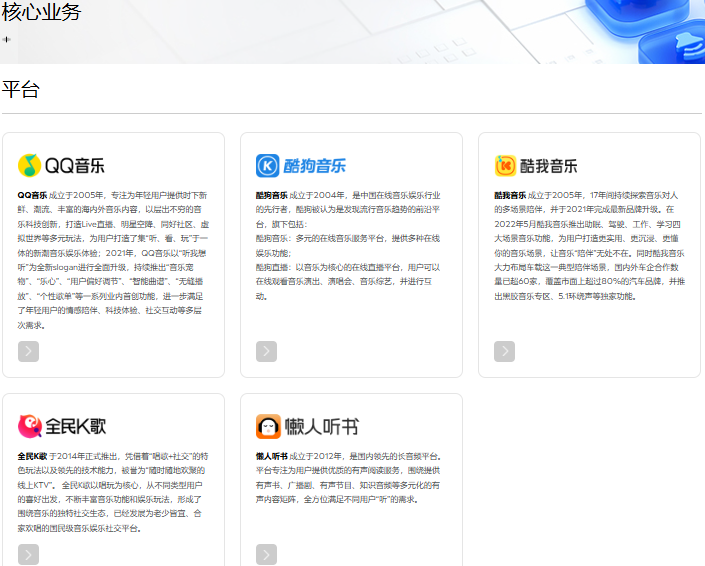Open the arrow button in QQ音乐 card
Screen dimensions: 705x566
pyautogui.click(x=28, y=351)
